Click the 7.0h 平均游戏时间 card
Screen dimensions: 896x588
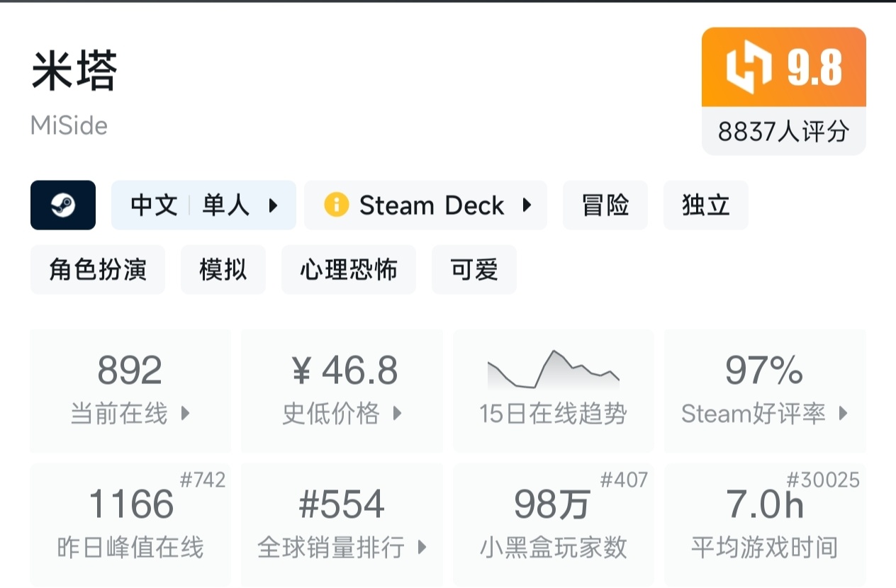click(x=764, y=524)
